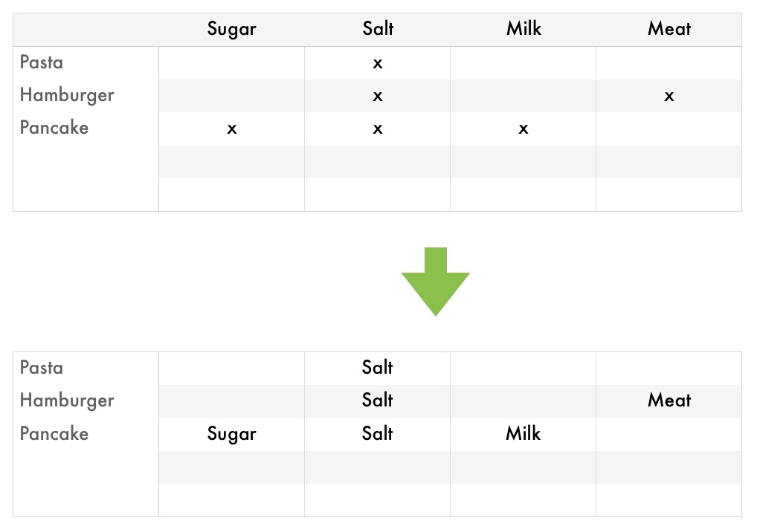Screen dimensions: 757x532
Task: Select the x in Pasta Salt cell
Action: point(378,63)
